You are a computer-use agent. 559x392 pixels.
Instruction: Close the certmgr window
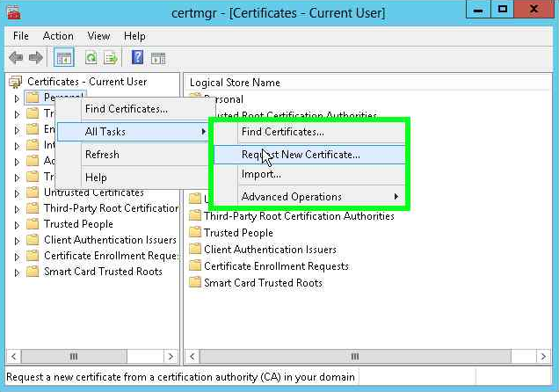[x=534, y=10]
